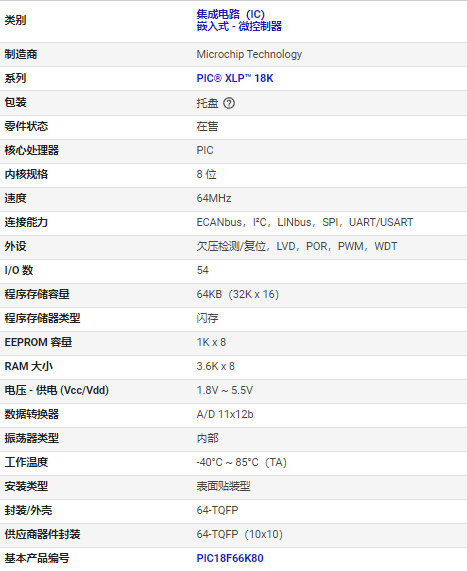Open the PIC® XLP™ 18K series link
Viewport: 467px width, 571px height.
pos(235,78)
